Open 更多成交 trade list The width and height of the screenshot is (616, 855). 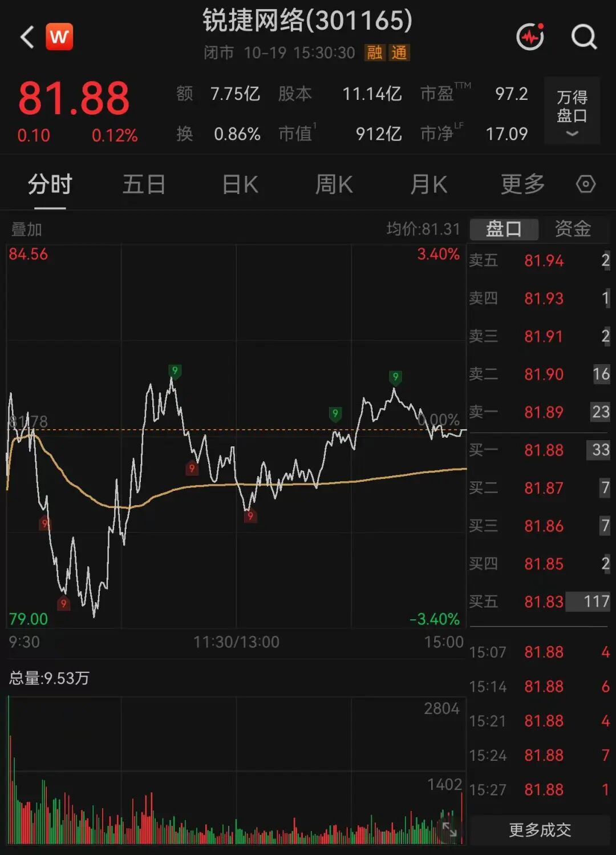(x=540, y=829)
